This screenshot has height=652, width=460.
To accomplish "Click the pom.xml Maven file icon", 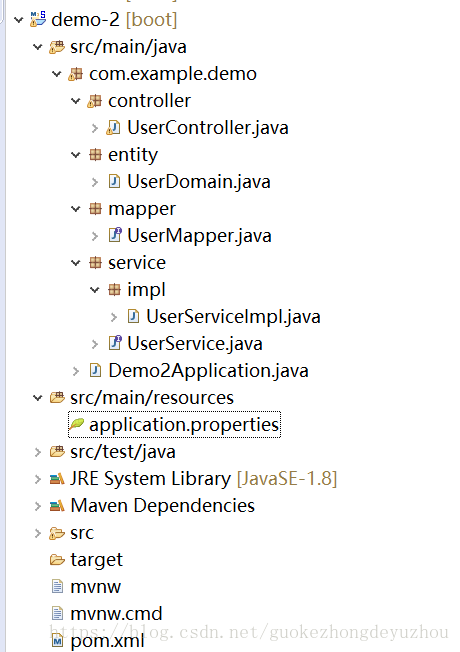I will 57,641.
